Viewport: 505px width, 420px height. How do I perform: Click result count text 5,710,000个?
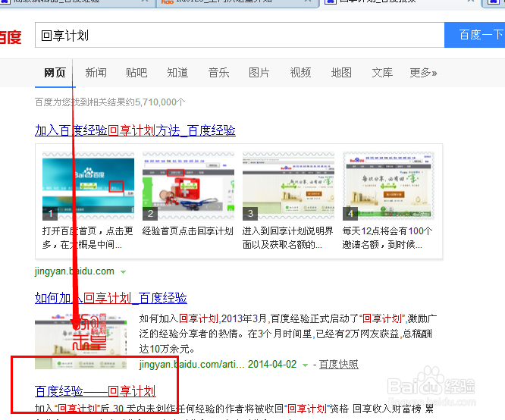[160, 102]
